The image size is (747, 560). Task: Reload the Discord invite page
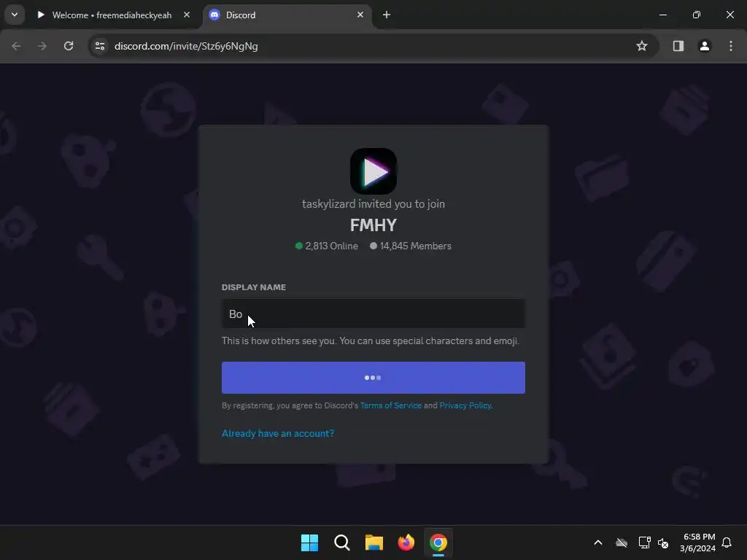(69, 46)
